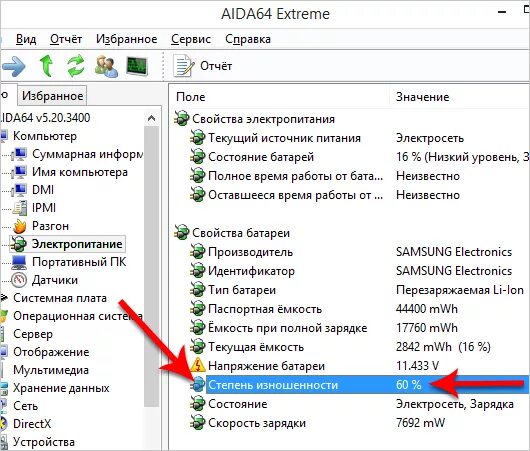This screenshot has width=530, height=451.
Task: Select the Отображение tree node
Action: [51, 352]
